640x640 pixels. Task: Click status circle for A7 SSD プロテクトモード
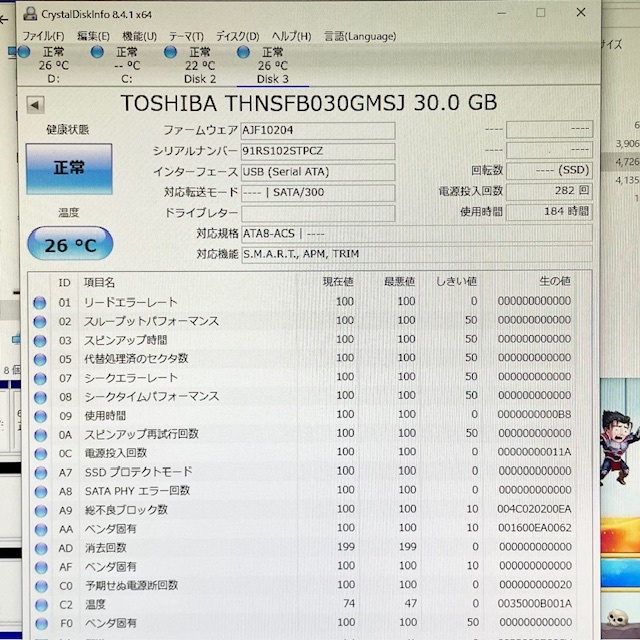tap(41, 473)
